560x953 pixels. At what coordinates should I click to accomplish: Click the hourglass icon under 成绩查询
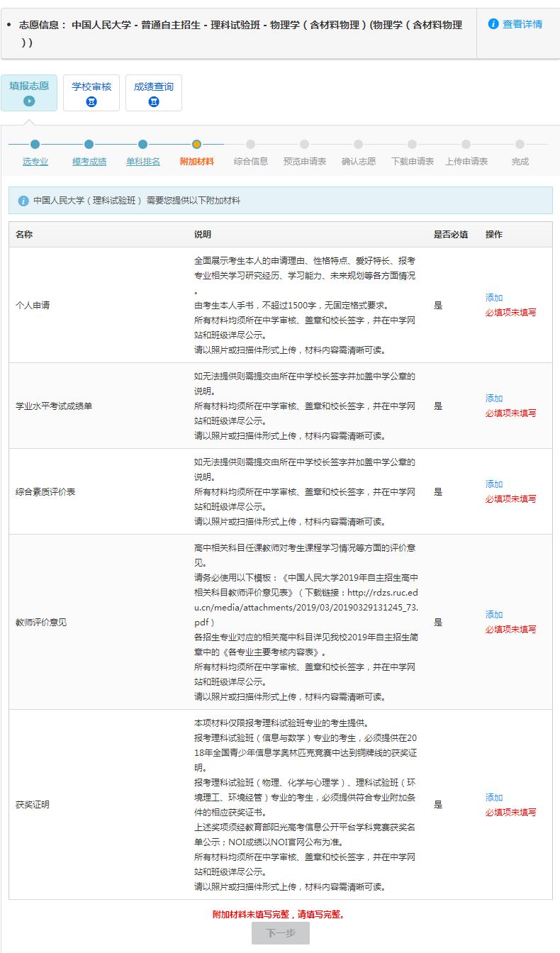(x=154, y=101)
